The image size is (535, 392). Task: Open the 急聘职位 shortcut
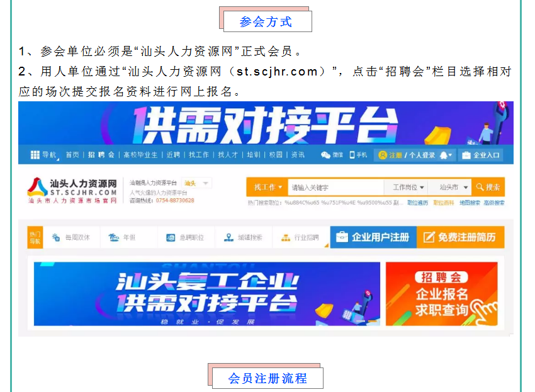[186, 237]
